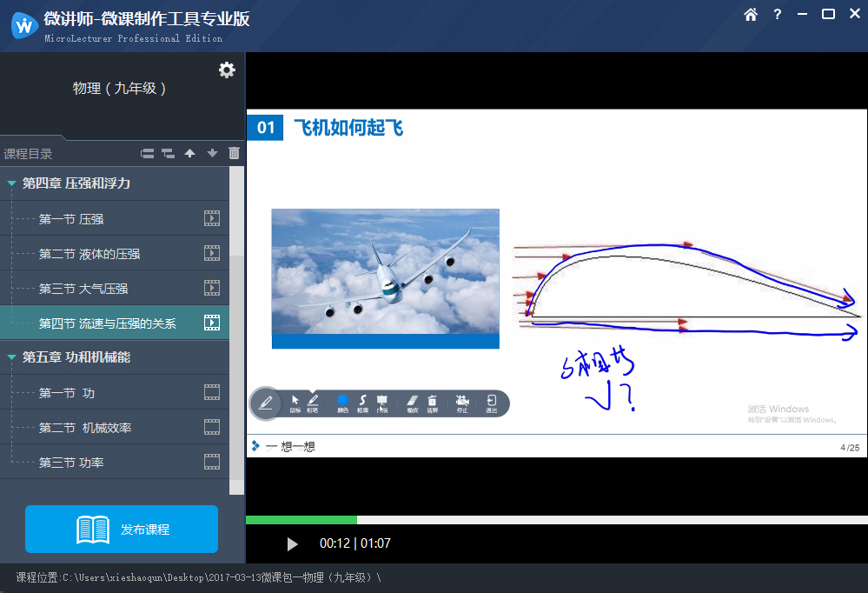Image resolution: width=868 pixels, height=593 pixels.
Task: Select the 鼠标 mouse pointer tool
Action: pos(295,402)
